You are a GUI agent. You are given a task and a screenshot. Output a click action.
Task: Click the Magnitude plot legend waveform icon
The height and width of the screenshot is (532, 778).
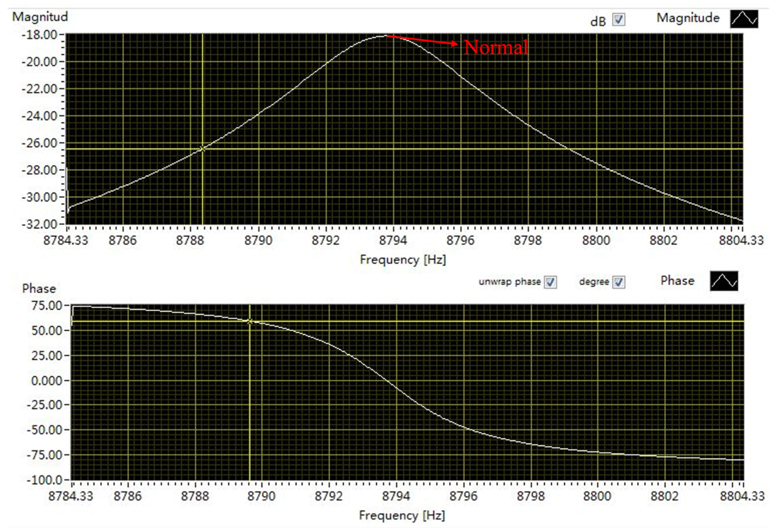click(744, 19)
